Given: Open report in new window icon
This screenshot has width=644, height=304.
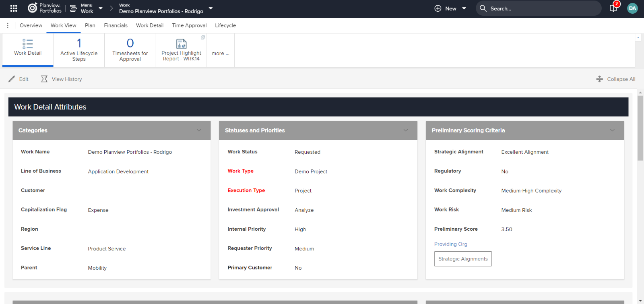Looking at the screenshot, I should tap(203, 37).
